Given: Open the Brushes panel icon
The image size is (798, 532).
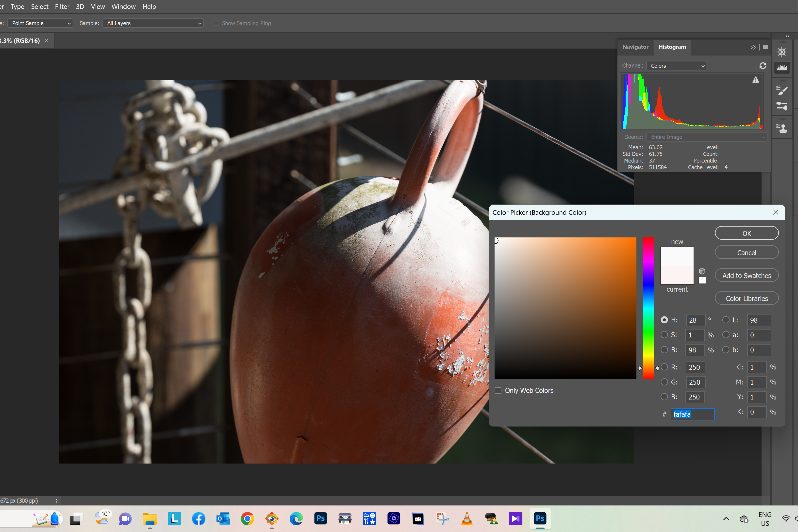Looking at the screenshot, I should 781,107.
